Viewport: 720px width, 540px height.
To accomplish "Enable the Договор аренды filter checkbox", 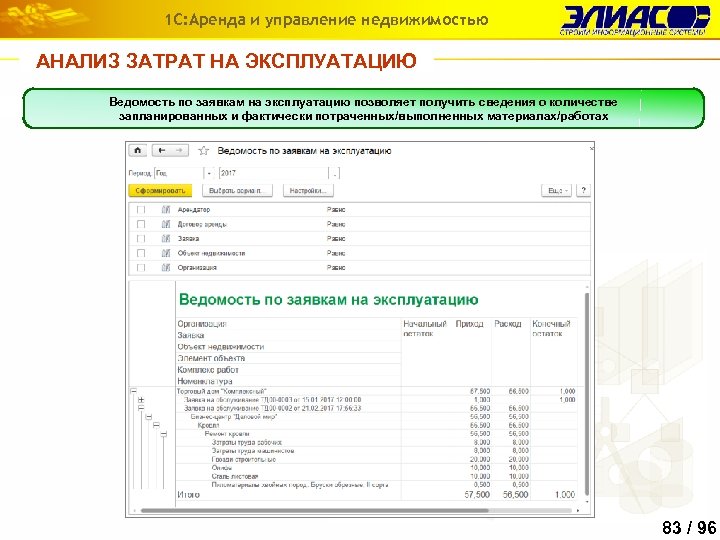I will click(x=141, y=224).
